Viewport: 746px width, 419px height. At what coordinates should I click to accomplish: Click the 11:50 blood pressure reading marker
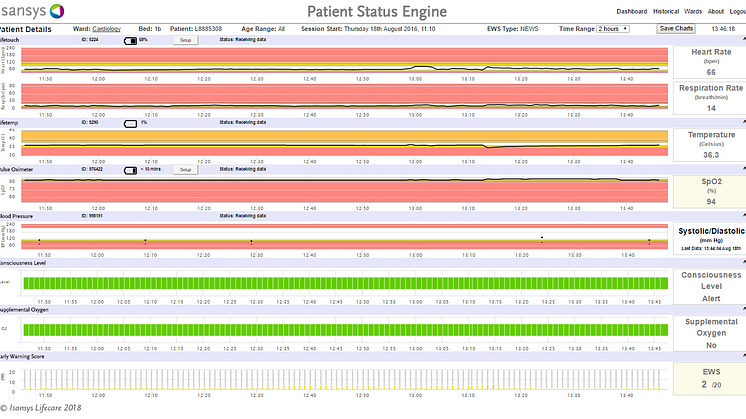tap(39, 242)
